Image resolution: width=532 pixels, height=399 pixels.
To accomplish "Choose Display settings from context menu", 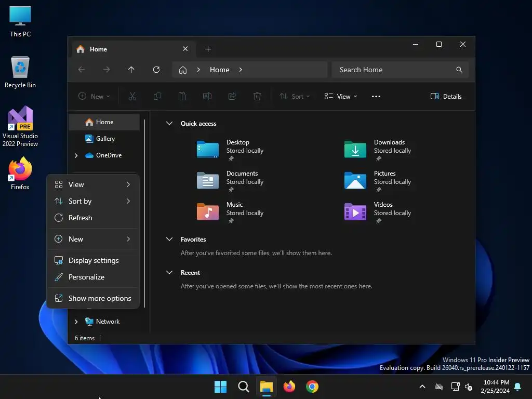I will coord(93,261).
